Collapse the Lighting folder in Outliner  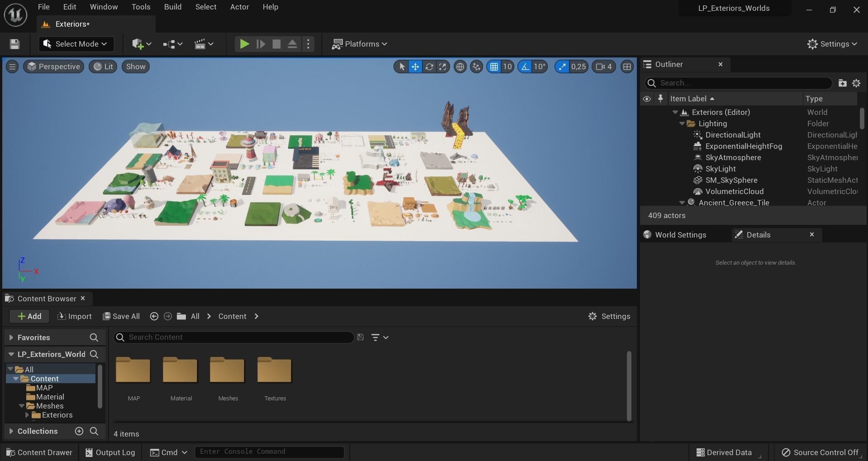[x=682, y=124]
